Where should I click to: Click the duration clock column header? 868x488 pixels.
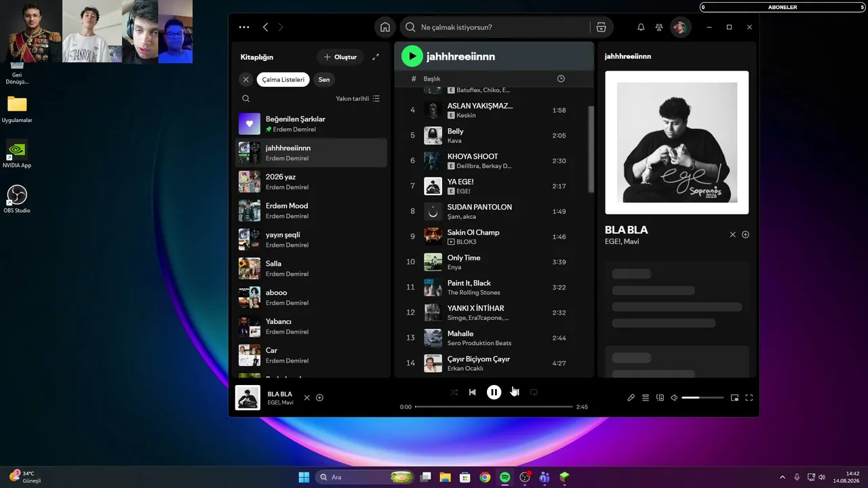[x=561, y=79]
